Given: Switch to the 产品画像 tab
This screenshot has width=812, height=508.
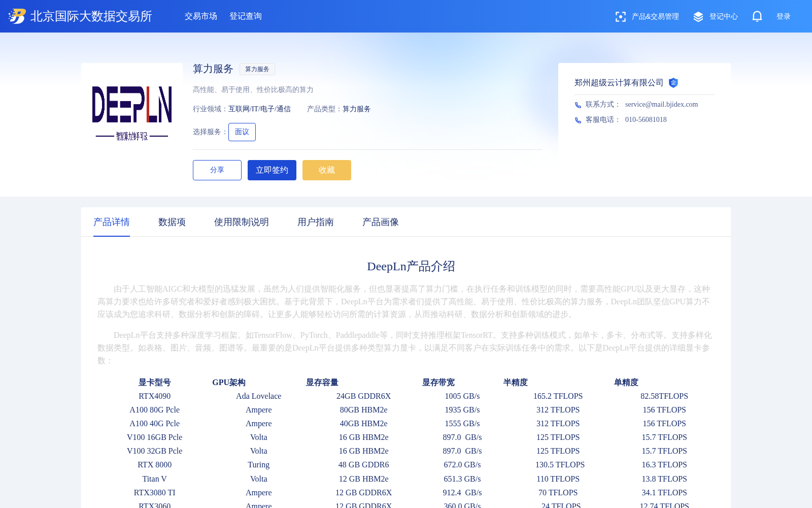Looking at the screenshot, I should pos(381,222).
